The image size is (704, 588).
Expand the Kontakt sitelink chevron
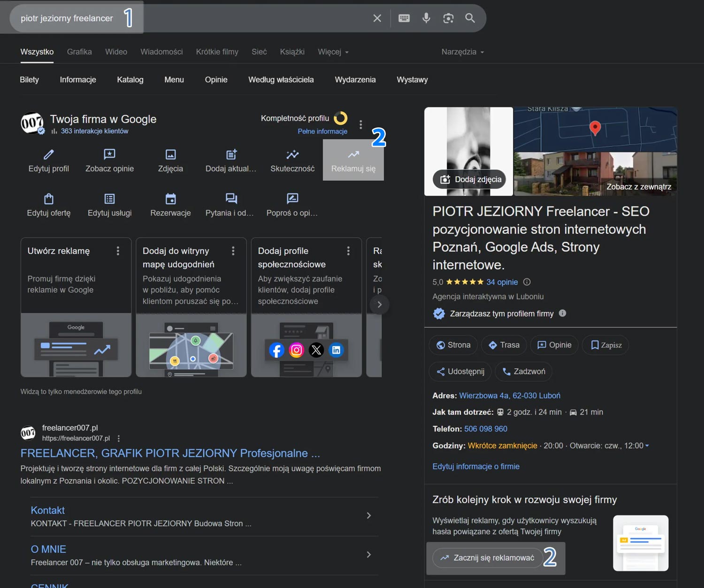pyautogui.click(x=368, y=516)
